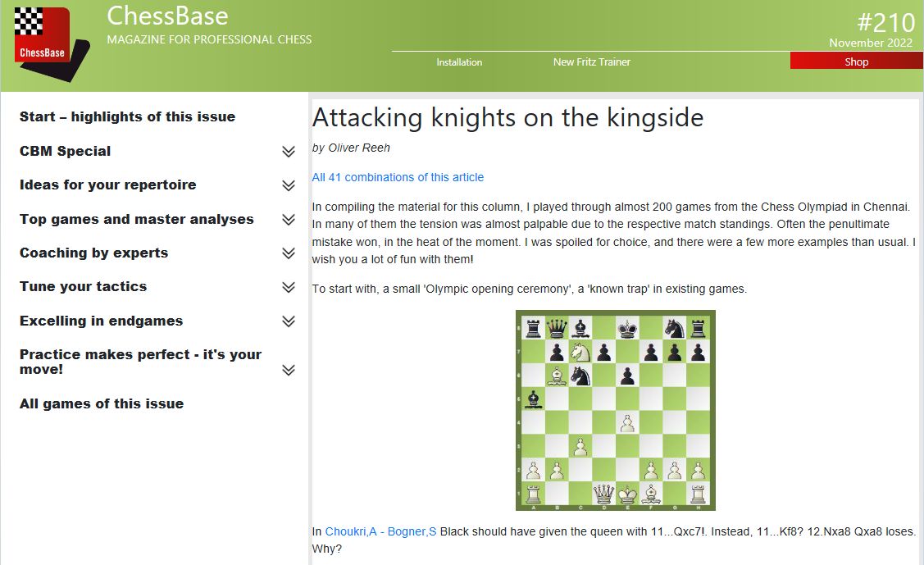
Task: Select the white king on e1
Action: pyautogui.click(x=627, y=493)
